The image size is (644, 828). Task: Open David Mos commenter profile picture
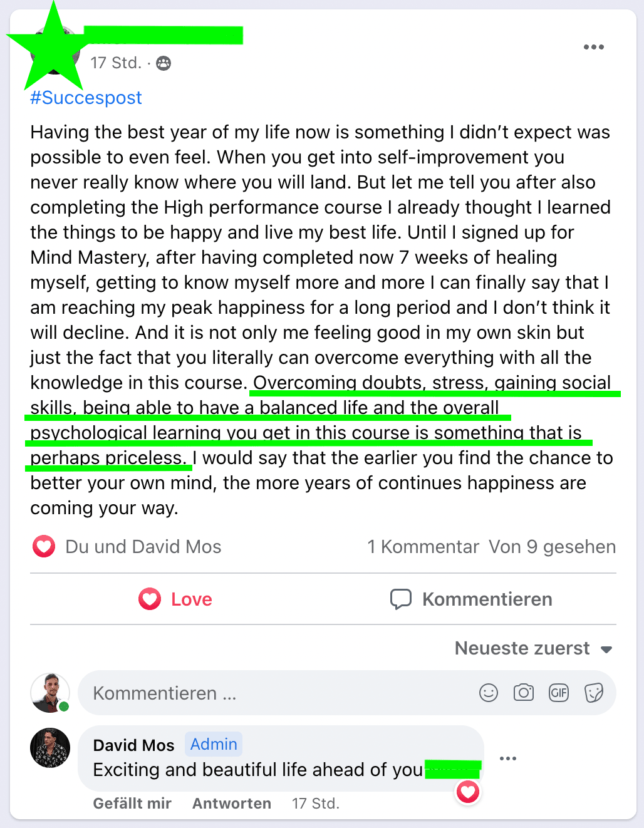[50, 748]
